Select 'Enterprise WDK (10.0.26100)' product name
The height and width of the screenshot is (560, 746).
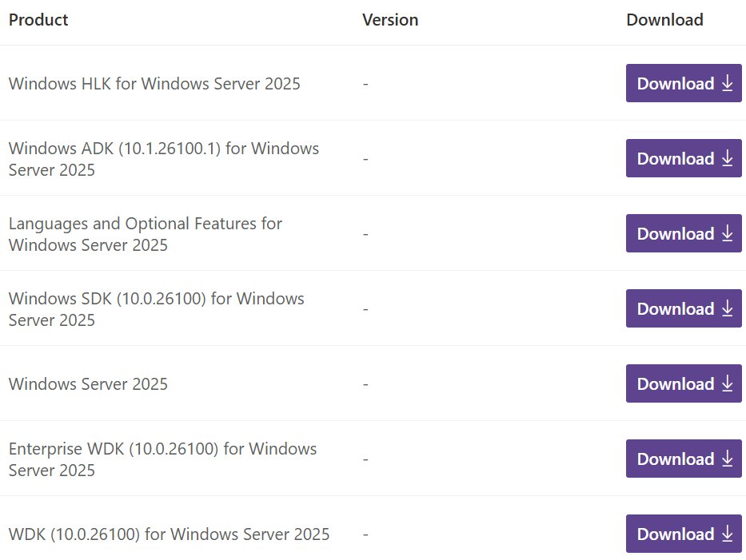(x=162, y=459)
